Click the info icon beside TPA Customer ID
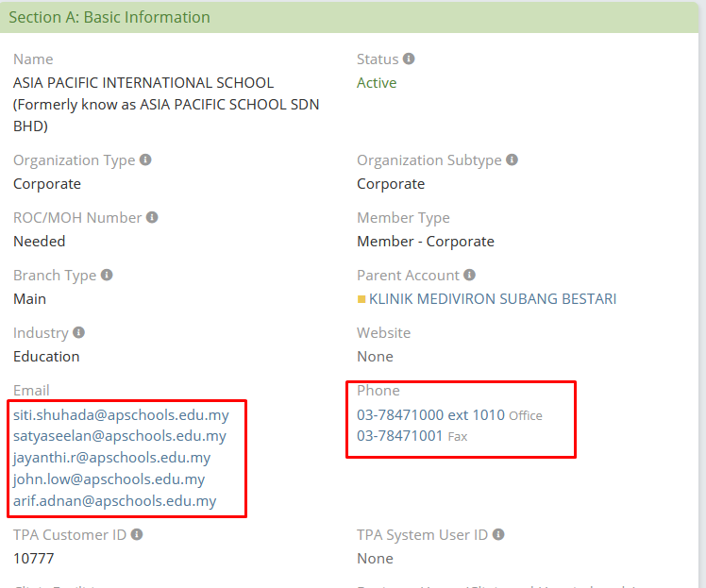 tap(137, 534)
